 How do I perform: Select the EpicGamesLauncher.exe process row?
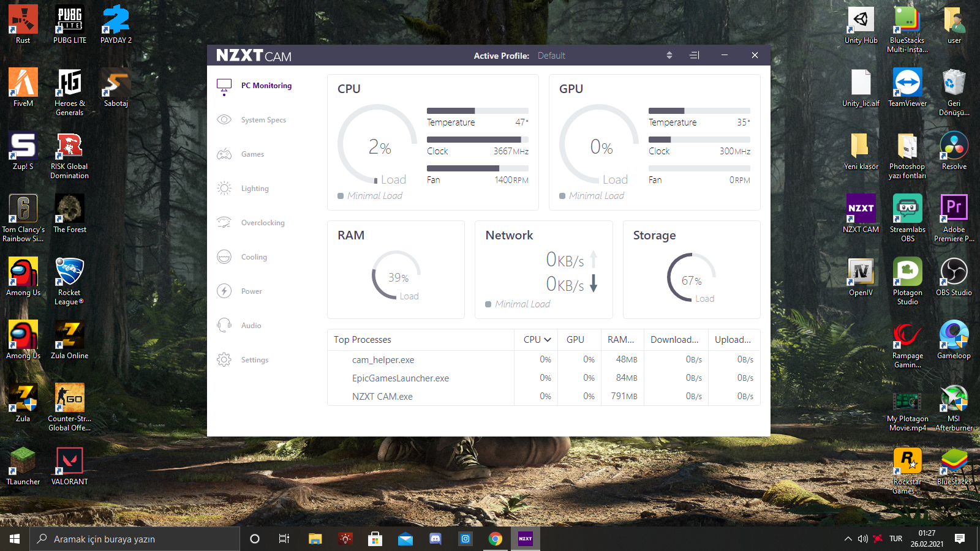click(544, 378)
